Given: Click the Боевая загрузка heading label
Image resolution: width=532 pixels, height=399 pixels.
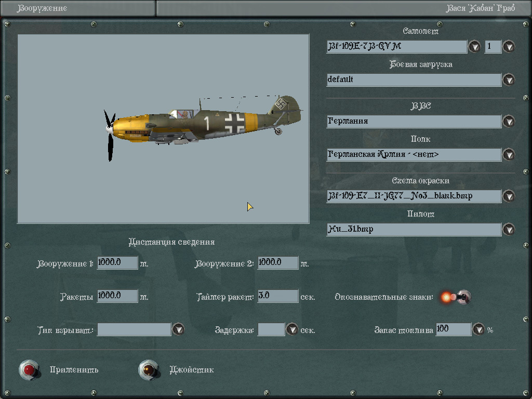Looking at the screenshot, I should click(421, 64).
